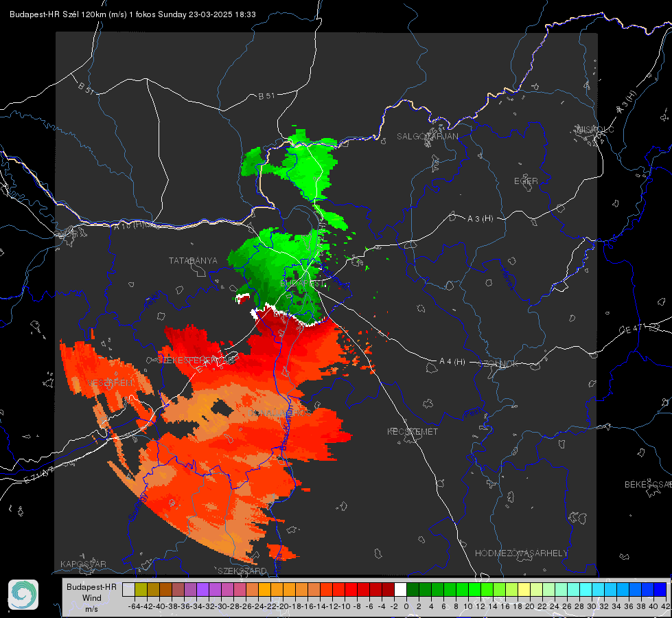The width and height of the screenshot is (672, 618).
Task: Click the KECSKEMÉT city label
Action: pyautogui.click(x=413, y=431)
